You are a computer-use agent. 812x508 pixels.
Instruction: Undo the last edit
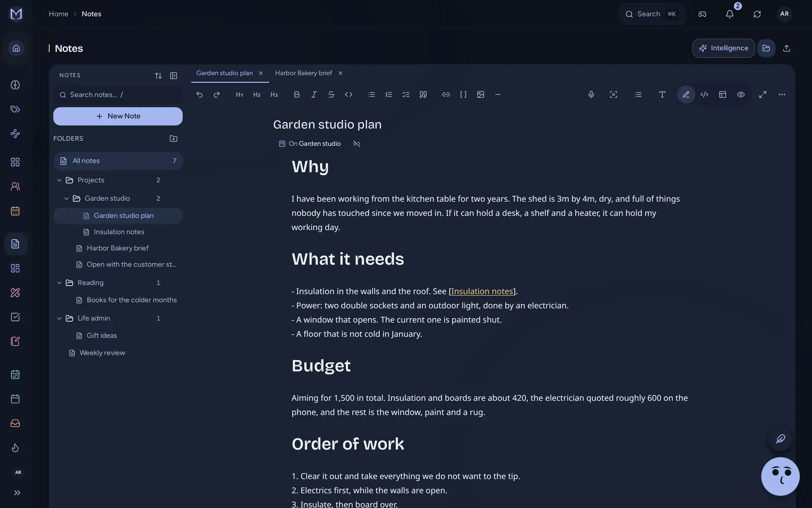click(x=199, y=94)
